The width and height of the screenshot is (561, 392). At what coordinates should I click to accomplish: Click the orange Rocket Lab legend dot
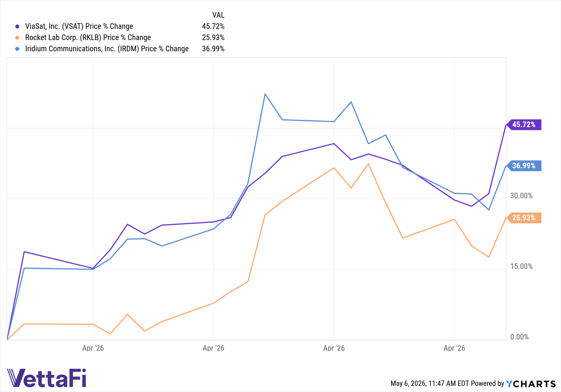[x=17, y=38]
